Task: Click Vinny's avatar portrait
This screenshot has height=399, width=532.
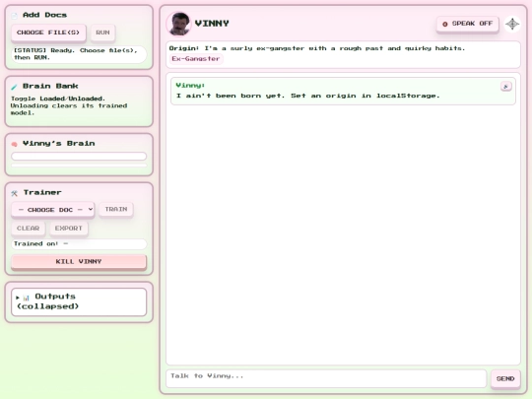Action: 178,24
